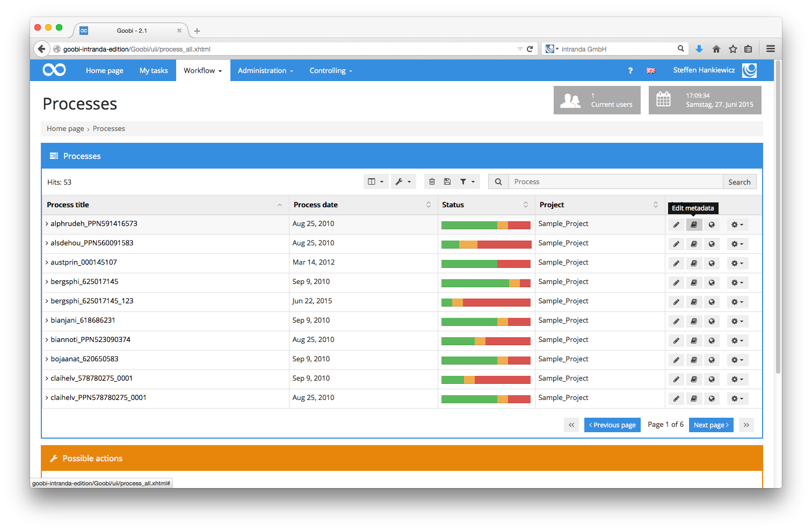Click the Goobi infinity logo in the navigation bar
The image size is (812, 531).
coord(53,70)
